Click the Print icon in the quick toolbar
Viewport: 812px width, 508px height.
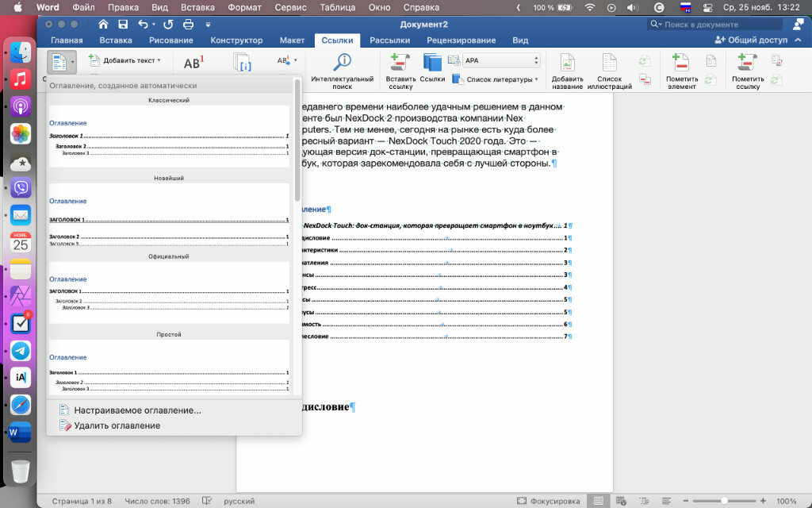point(189,25)
